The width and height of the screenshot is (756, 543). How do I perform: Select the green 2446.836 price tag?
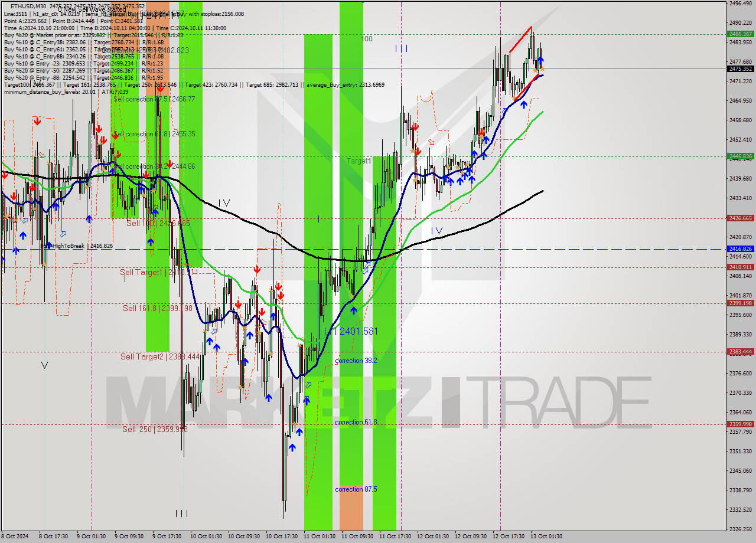[x=740, y=156]
